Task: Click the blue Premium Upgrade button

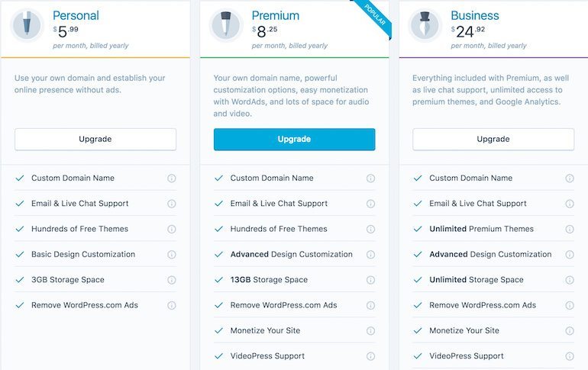Action: [x=294, y=140]
